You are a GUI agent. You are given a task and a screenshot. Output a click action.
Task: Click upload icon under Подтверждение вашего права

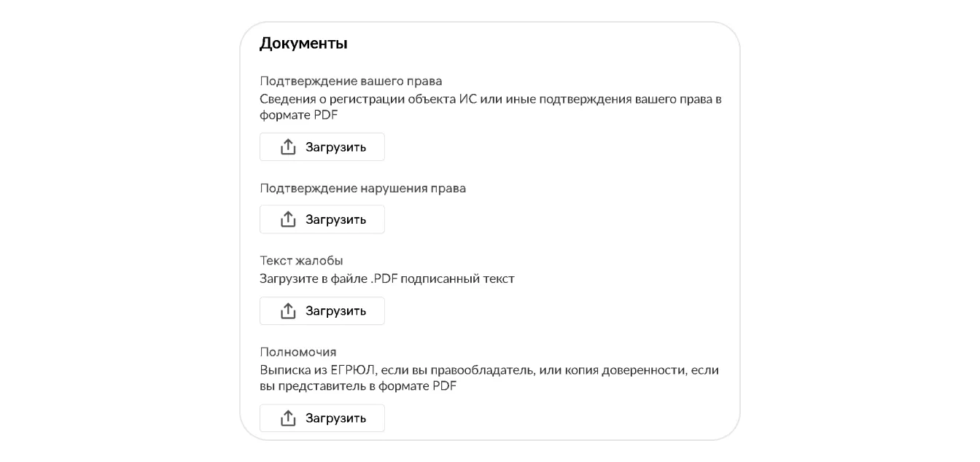coord(288,147)
